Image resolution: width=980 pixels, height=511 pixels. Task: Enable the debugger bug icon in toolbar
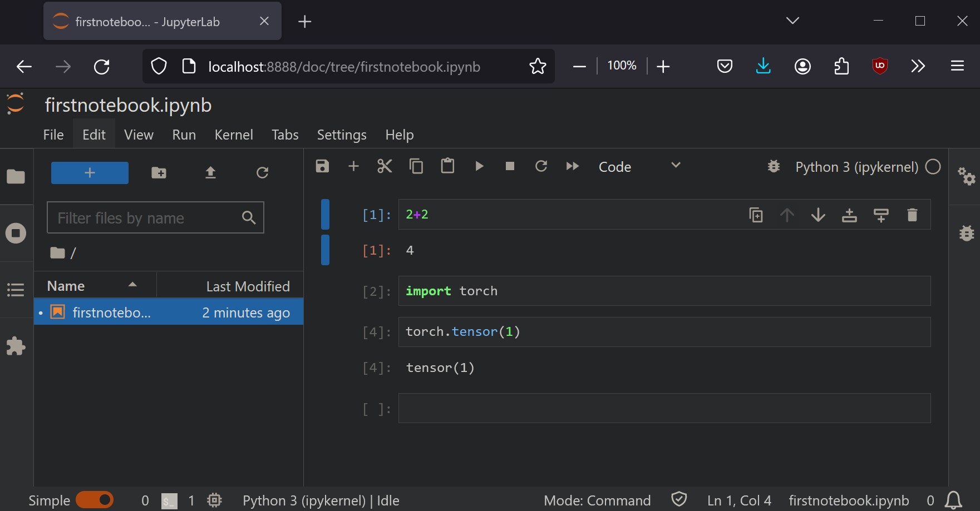tap(774, 166)
